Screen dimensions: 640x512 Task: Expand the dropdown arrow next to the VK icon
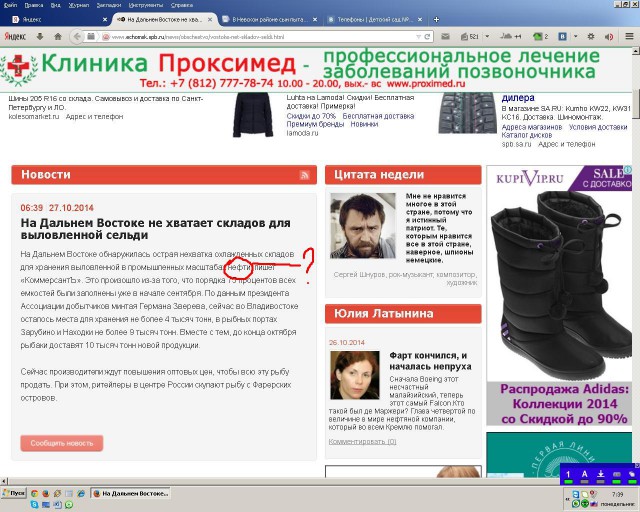pos(576,36)
